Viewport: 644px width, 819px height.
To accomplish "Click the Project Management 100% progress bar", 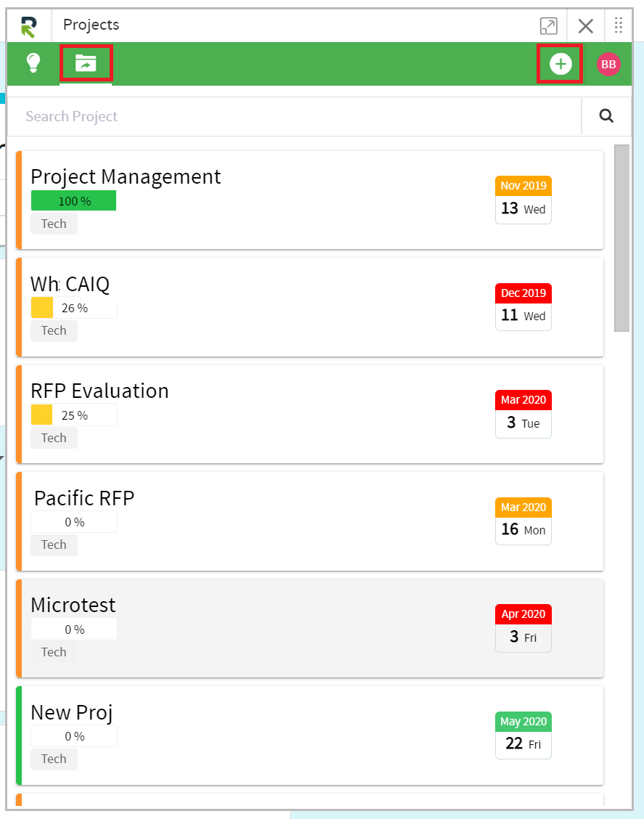I will pyautogui.click(x=73, y=200).
